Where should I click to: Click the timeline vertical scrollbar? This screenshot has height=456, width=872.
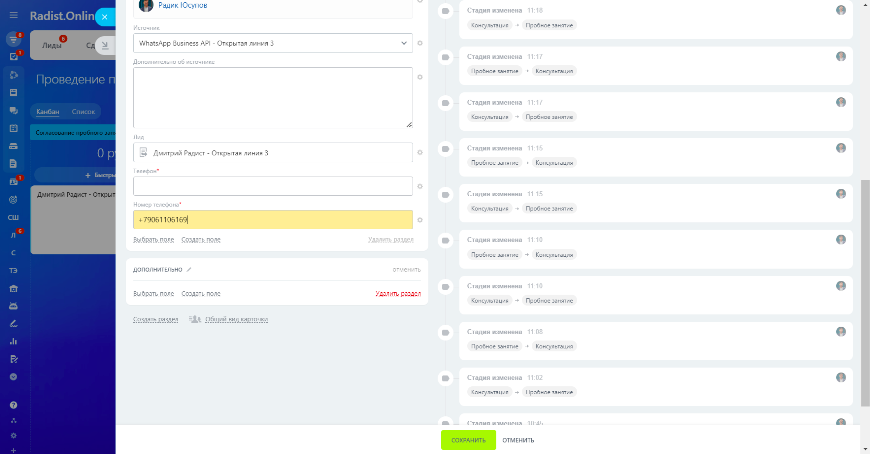click(865, 292)
